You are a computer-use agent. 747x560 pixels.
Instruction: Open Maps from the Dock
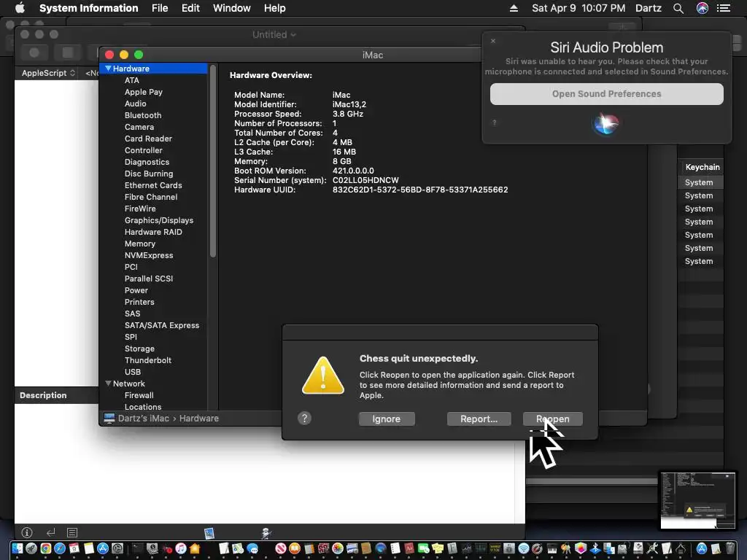238,548
